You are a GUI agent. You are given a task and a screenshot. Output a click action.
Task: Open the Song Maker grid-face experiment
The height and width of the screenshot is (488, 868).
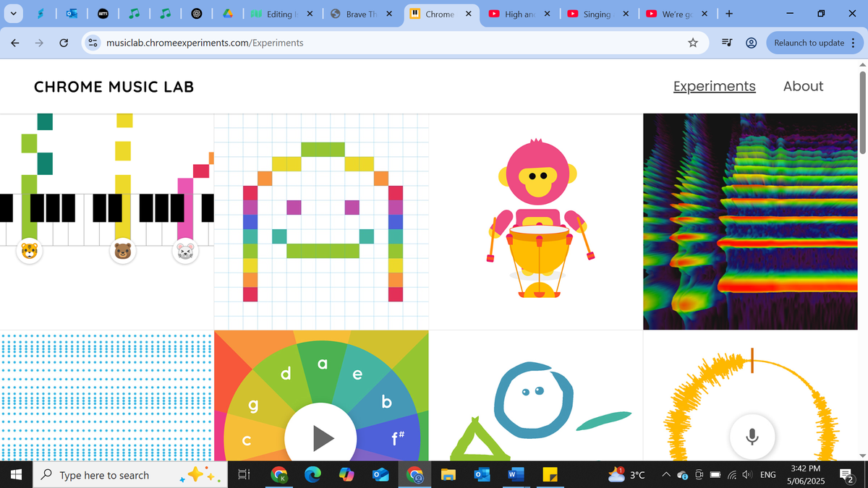(x=321, y=221)
